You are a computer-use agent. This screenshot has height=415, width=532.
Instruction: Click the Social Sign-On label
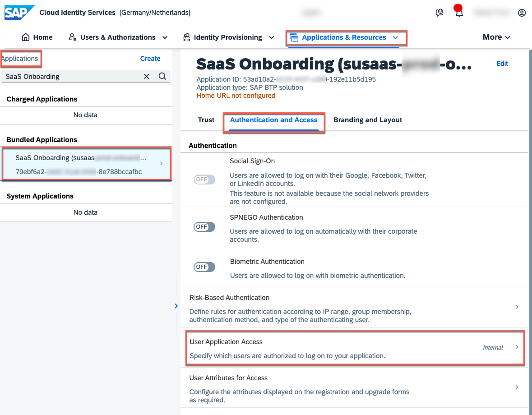pos(252,161)
